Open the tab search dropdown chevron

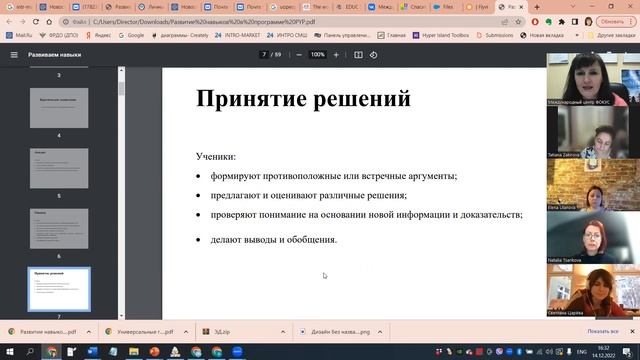coord(572,7)
